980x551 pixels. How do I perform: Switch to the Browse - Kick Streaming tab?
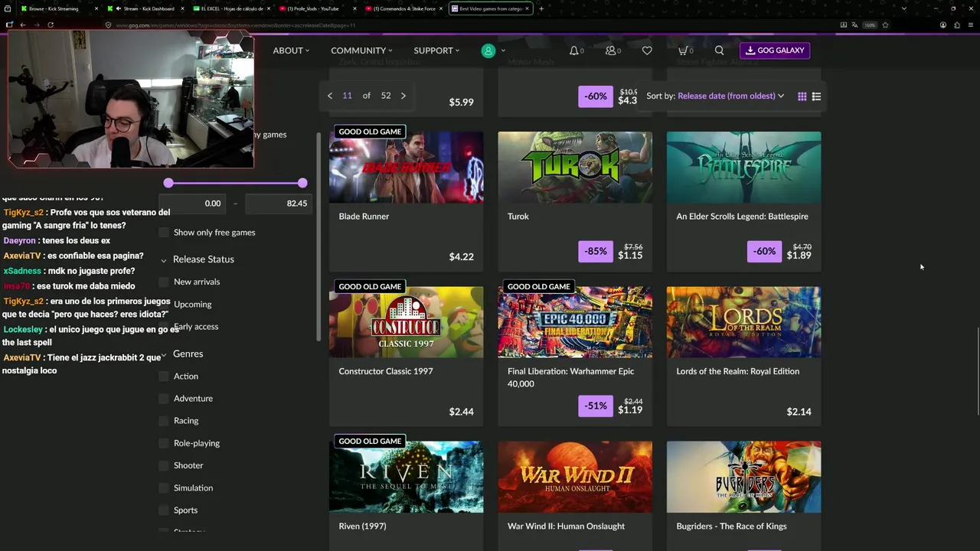(x=60, y=8)
